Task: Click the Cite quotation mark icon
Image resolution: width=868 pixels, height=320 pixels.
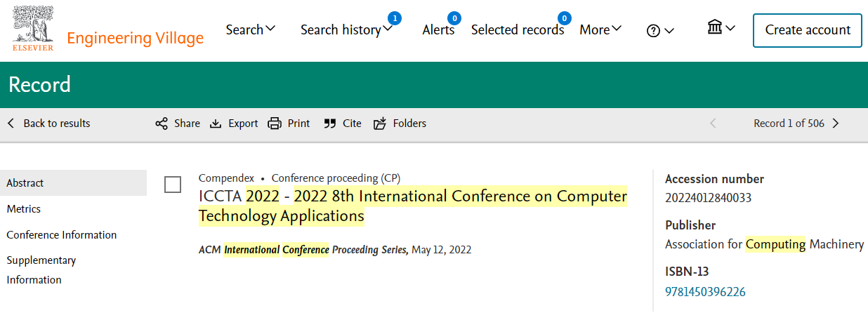Action: [x=330, y=124]
